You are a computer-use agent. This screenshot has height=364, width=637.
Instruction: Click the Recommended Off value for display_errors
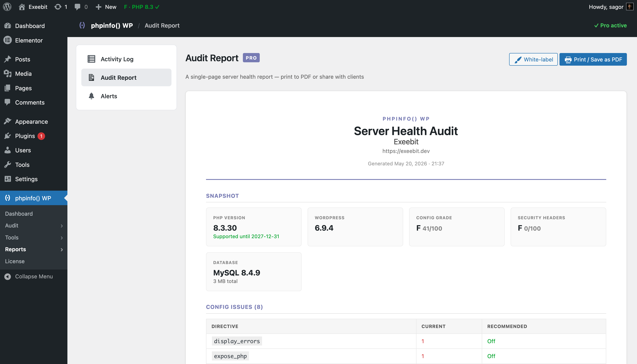[491, 341]
